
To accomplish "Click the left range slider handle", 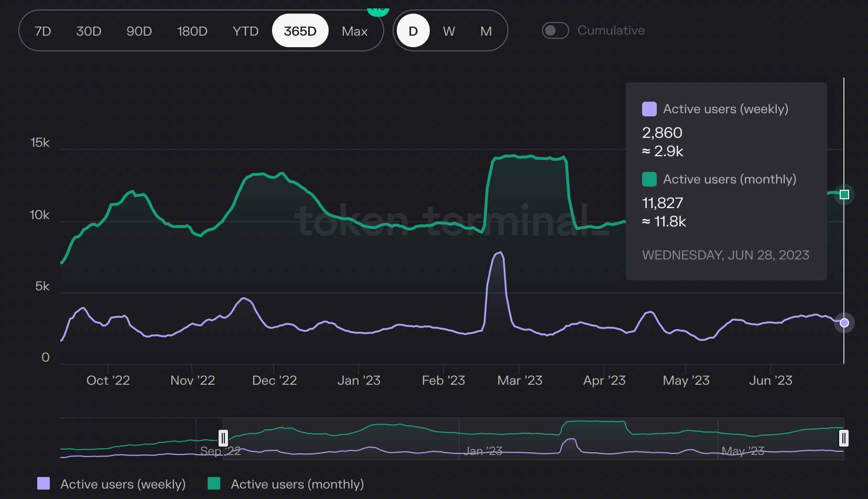I will [223, 438].
